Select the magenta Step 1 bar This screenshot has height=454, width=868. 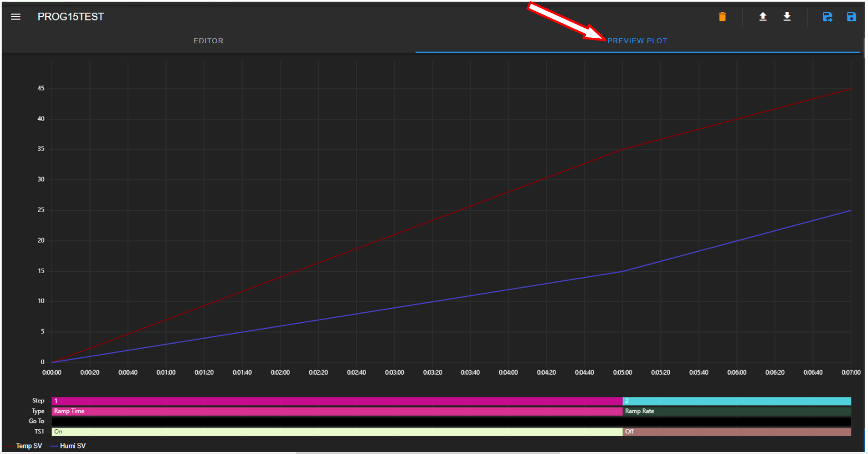(x=337, y=401)
